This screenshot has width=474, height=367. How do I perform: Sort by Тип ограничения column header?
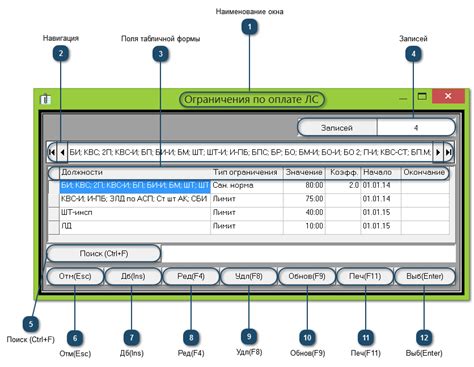[x=247, y=172]
